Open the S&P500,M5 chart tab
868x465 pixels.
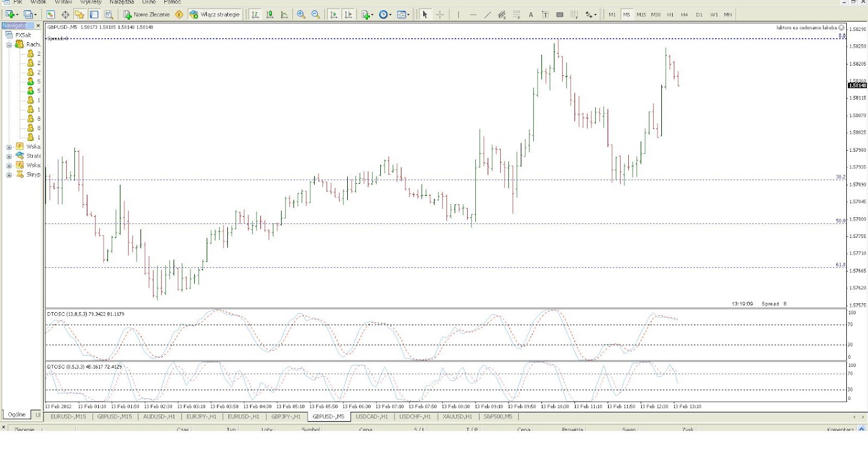(x=498, y=417)
